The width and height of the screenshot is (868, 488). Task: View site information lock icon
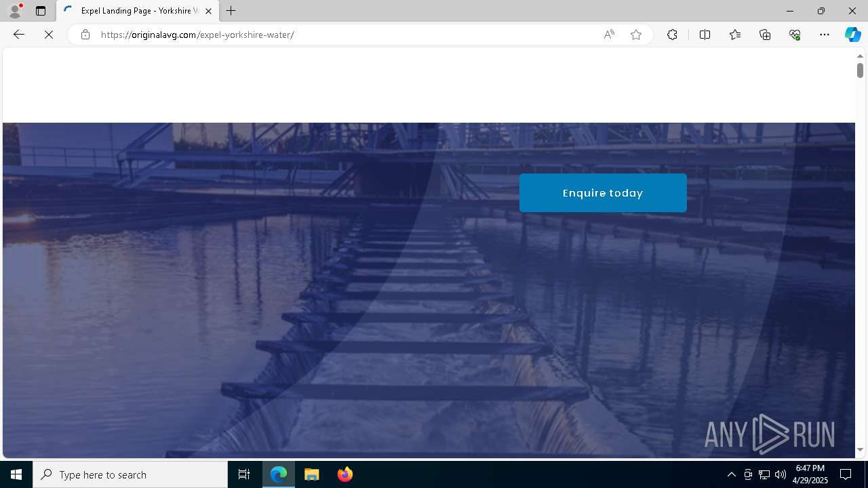click(85, 35)
